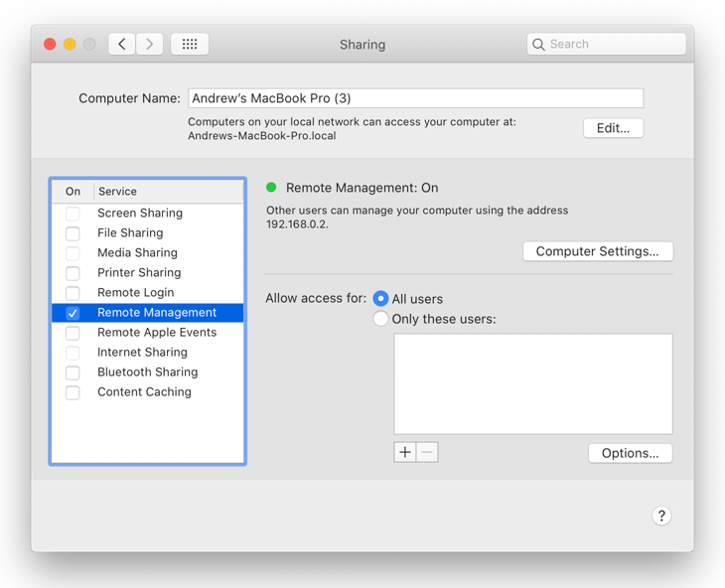Enable the Media Sharing checkbox
This screenshot has width=725, height=588.
[72, 253]
